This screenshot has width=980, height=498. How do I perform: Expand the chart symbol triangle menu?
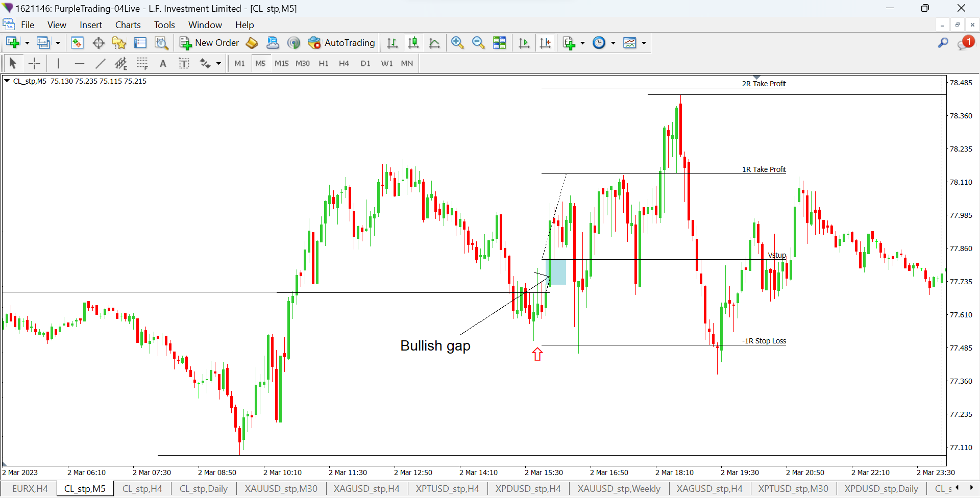pos(7,81)
